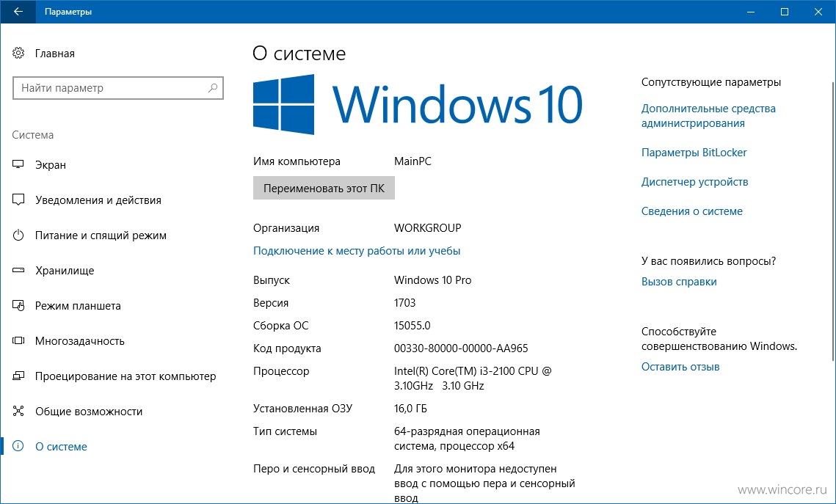Click the О системе info icon
The image size is (836, 504).
pos(18,447)
